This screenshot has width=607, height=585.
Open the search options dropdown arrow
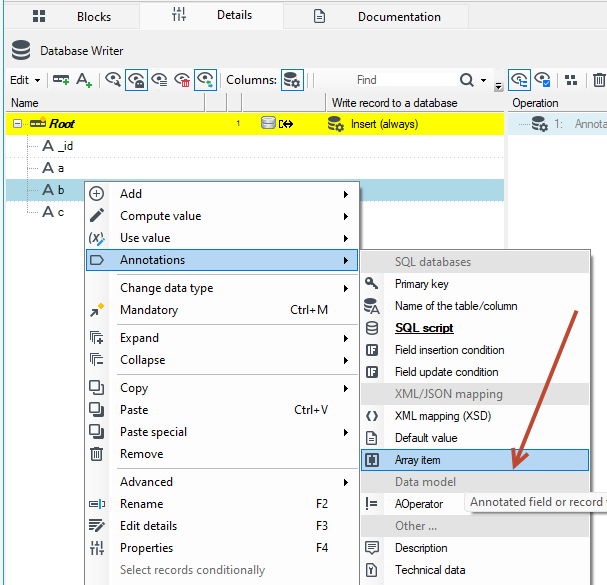click(x=484, y=80)
